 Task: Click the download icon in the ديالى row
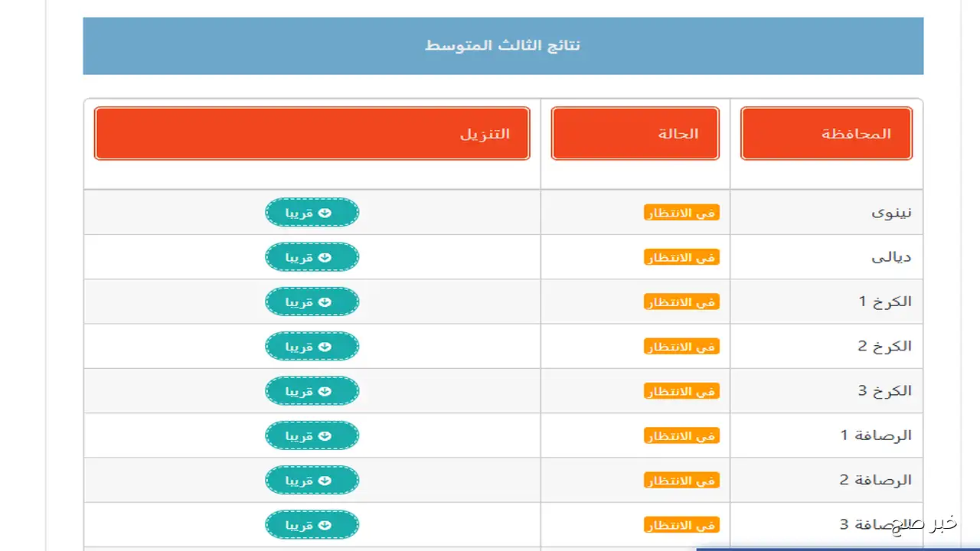tap(325, 257)
